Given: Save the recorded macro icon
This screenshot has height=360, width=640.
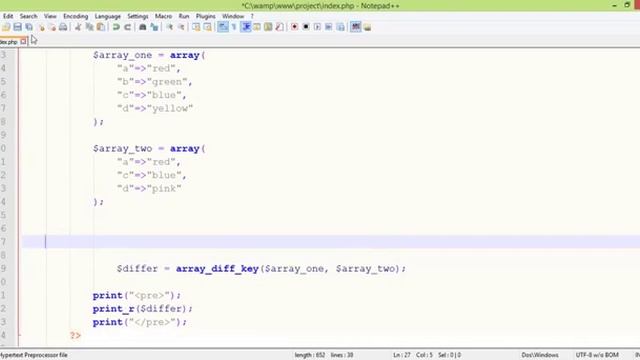Looking at the screenshot, I should [340, 27].
